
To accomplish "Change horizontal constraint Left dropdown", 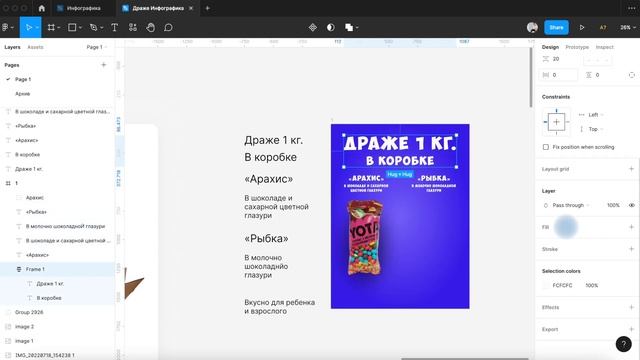I will pos(596,115).
